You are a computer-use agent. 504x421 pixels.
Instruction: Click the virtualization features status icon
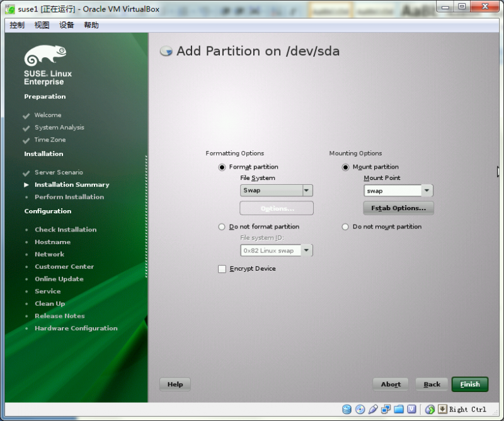pyautogui.click(x=413, y=409)
